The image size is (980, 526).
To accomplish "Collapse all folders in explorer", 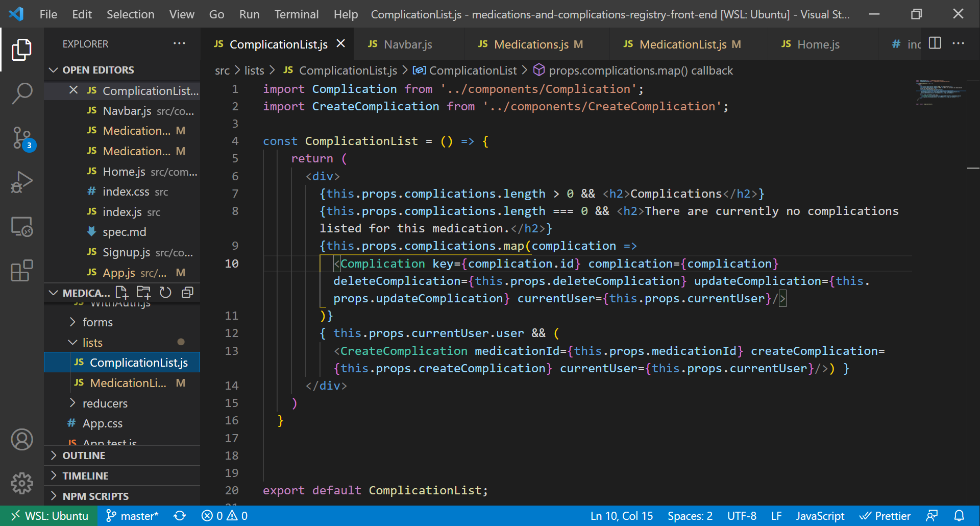I will click(187, 293).
